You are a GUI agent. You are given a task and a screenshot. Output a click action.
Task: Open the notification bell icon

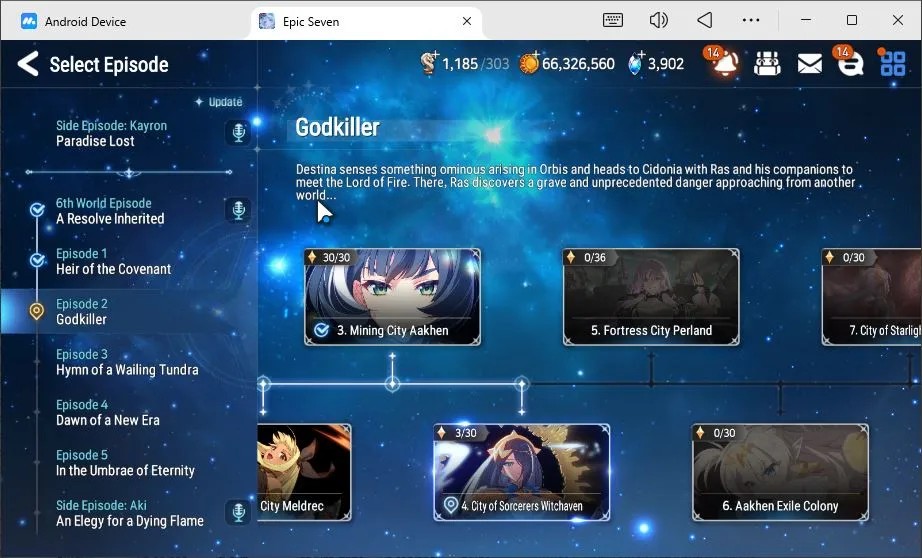point(724,63)
